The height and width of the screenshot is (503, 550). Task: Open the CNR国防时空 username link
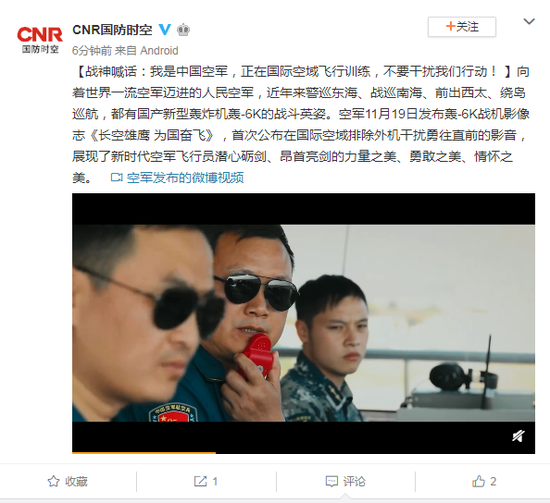click(112, 30)
